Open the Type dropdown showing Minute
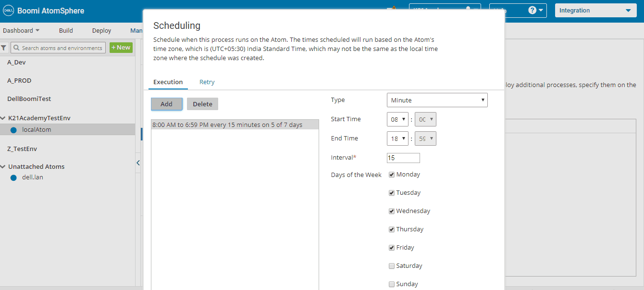The image size is (644, 290). [x=437, y=100]
